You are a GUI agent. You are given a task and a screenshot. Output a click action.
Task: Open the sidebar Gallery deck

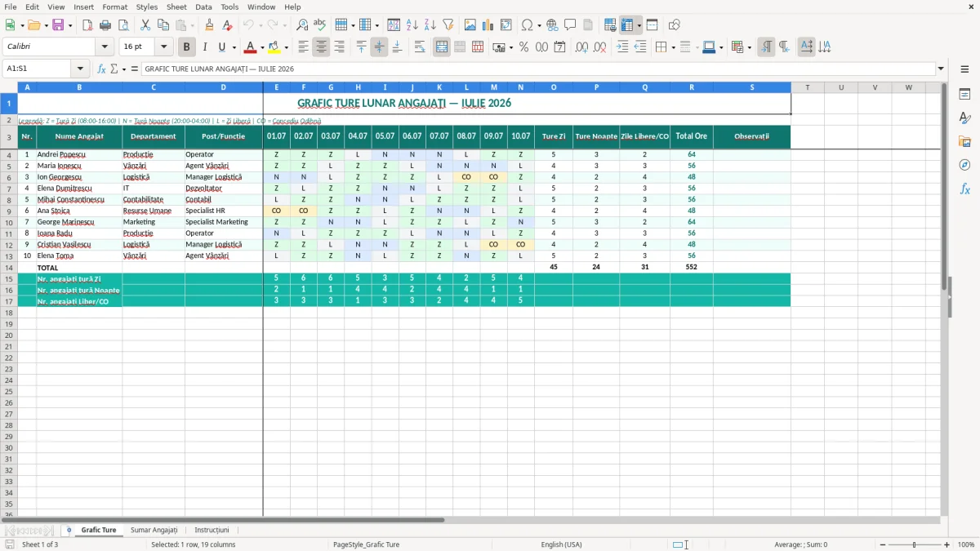tap(964, 142)
